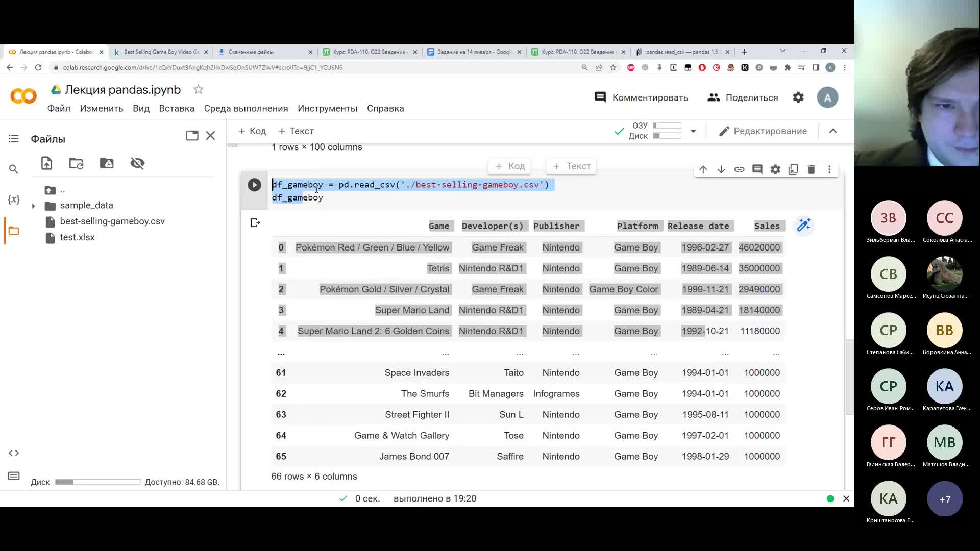Select best-selling-gameboy.csv file
This screenshot has height=551, width=980.
pyautogui.click(x=112, y=221)
